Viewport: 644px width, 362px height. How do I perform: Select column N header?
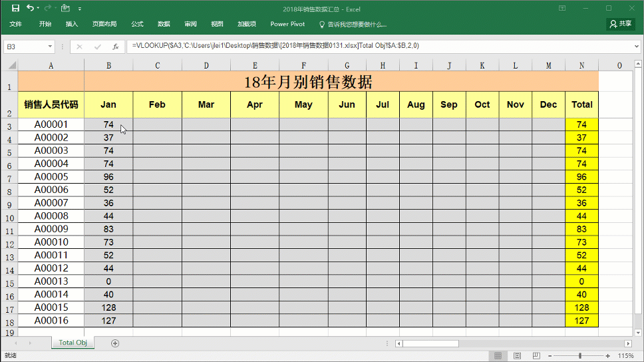[581, 66]
